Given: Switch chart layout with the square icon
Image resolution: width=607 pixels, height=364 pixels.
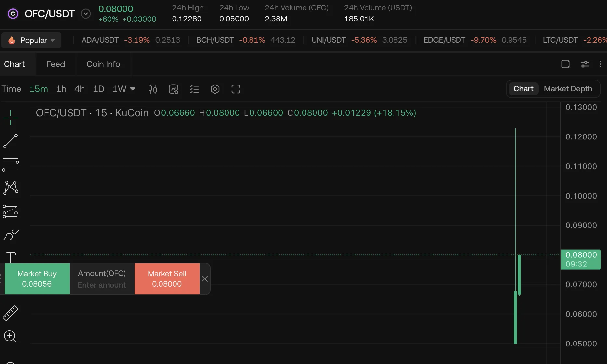Looking at the screenshot, I should pos(565,64).
